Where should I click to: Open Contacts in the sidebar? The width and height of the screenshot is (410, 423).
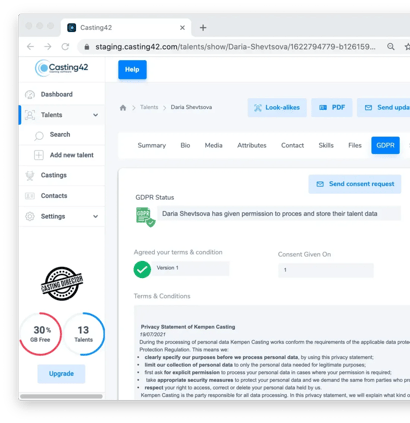62,196
